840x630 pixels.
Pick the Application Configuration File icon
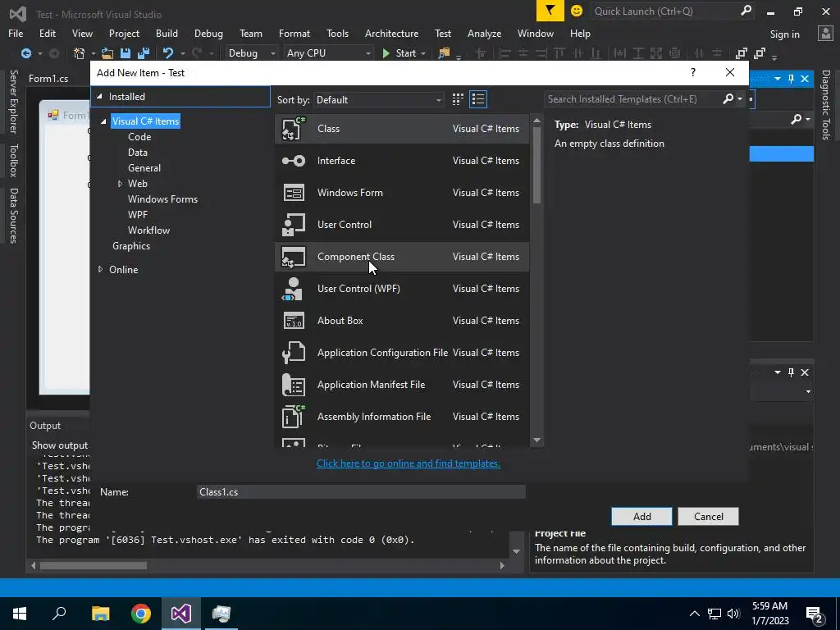pos(294,353)
